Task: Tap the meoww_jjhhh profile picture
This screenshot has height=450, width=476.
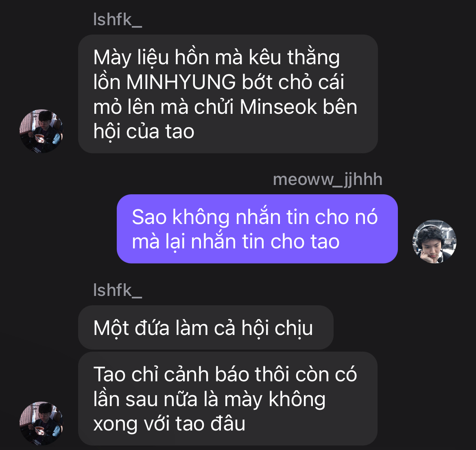Action: coord(435,241)
